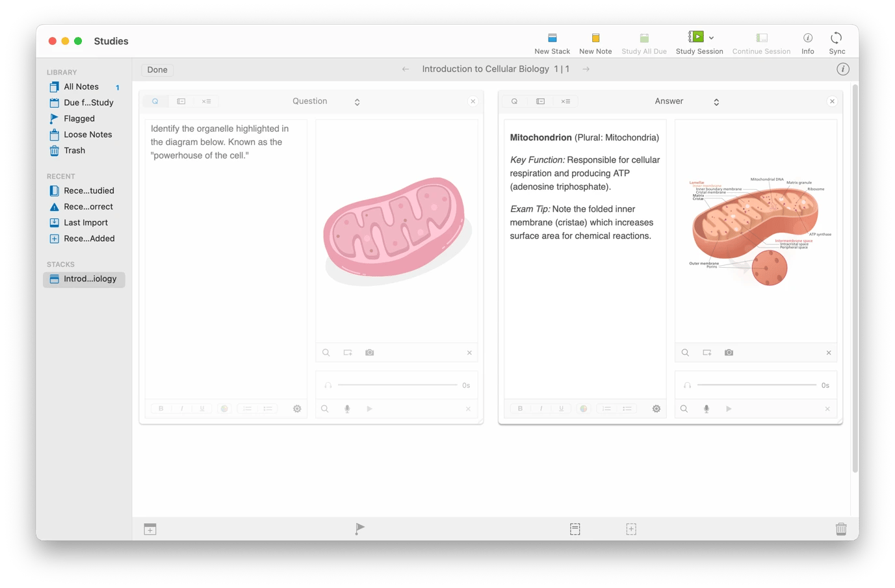This screenshot has width=895, height=588.
Task: Add new stack icon in bottom bar
Action: (x=150, y=529)
